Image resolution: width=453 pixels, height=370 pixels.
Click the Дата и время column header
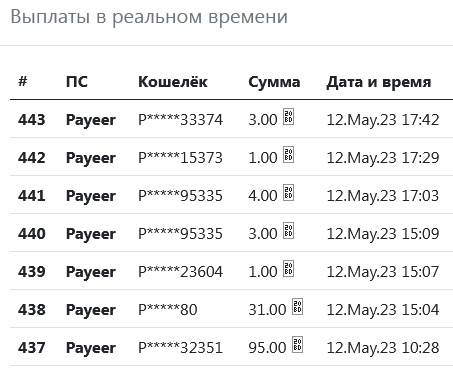point(379,82)
